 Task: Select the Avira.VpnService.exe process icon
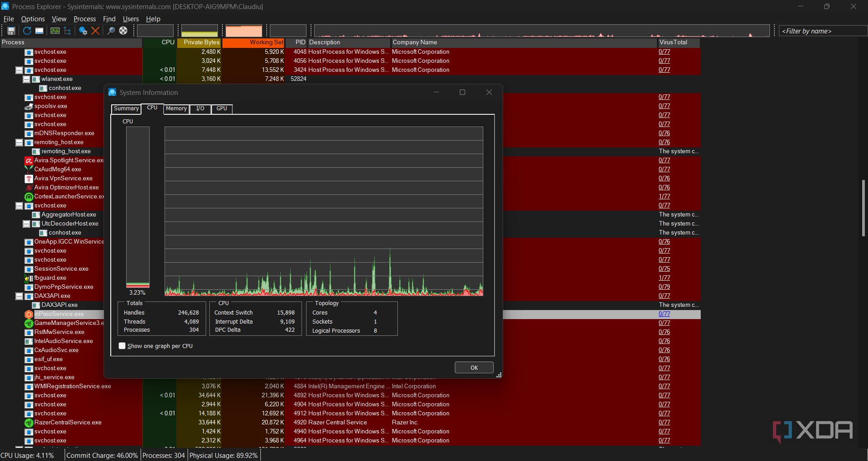pos(28,179)
